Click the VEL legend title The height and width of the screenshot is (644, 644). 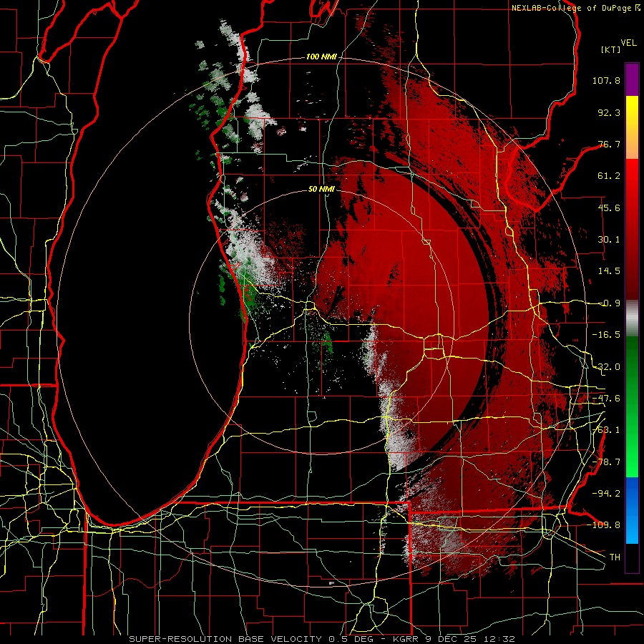629,43
